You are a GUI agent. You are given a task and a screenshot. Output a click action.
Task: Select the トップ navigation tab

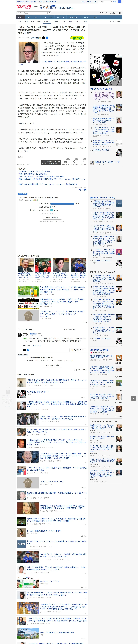coord(20,17)
